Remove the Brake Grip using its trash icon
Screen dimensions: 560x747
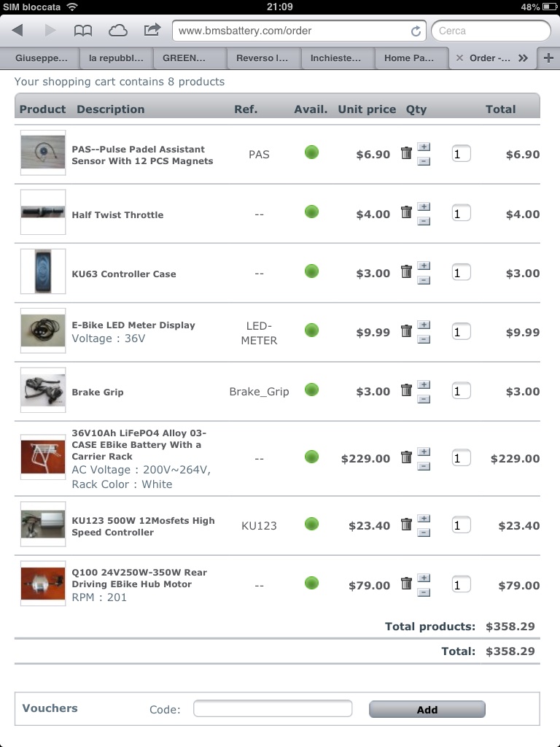tap(406, 390)
